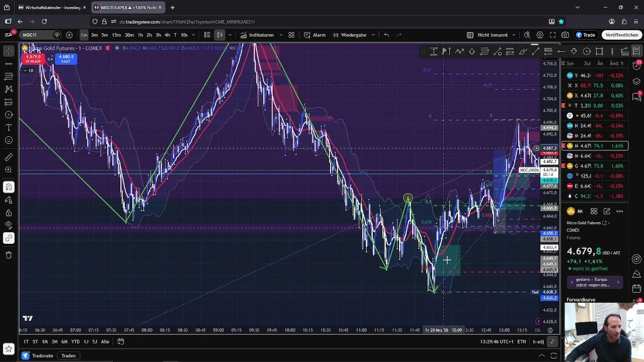
Task: Reload the page in browser
Action: point(44,22)
